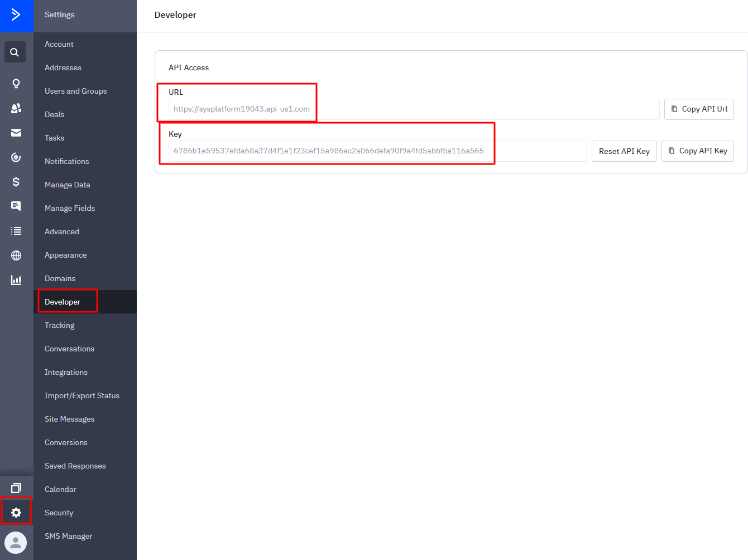748x560 pixels.
Task: Click the Copy API Url button
Action: point(699,109)
